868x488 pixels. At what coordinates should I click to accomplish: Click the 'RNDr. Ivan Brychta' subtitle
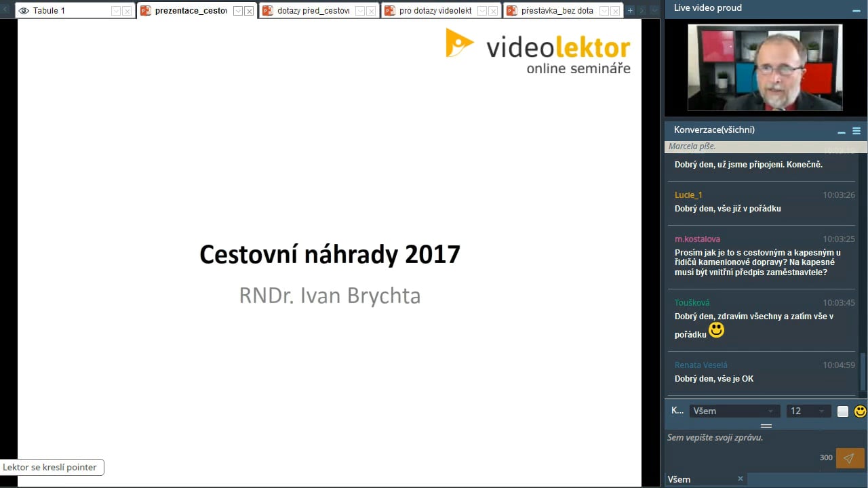(x=330, y=296)
